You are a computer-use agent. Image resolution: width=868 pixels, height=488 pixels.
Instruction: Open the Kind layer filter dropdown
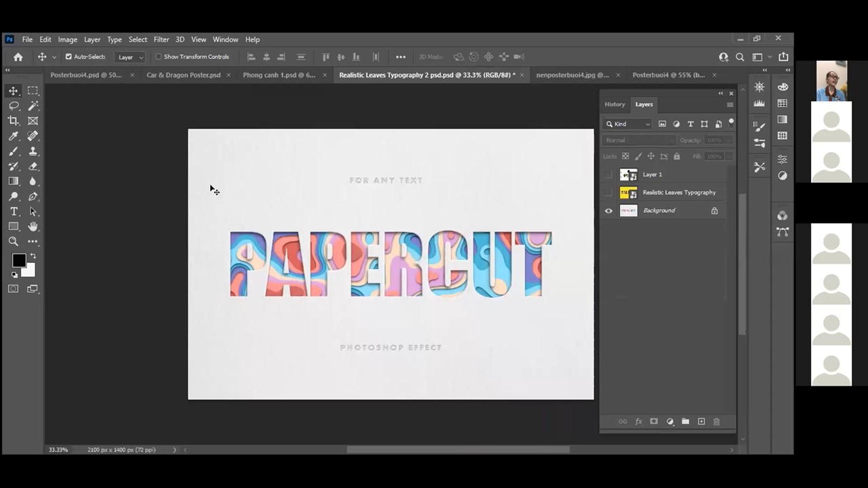click(628, 124)
